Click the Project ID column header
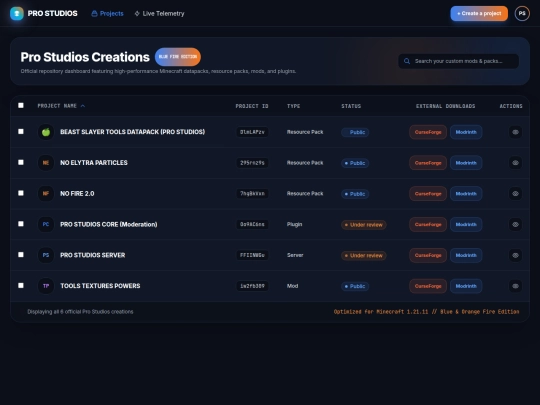The image size is (540, 405). [252, 106]
